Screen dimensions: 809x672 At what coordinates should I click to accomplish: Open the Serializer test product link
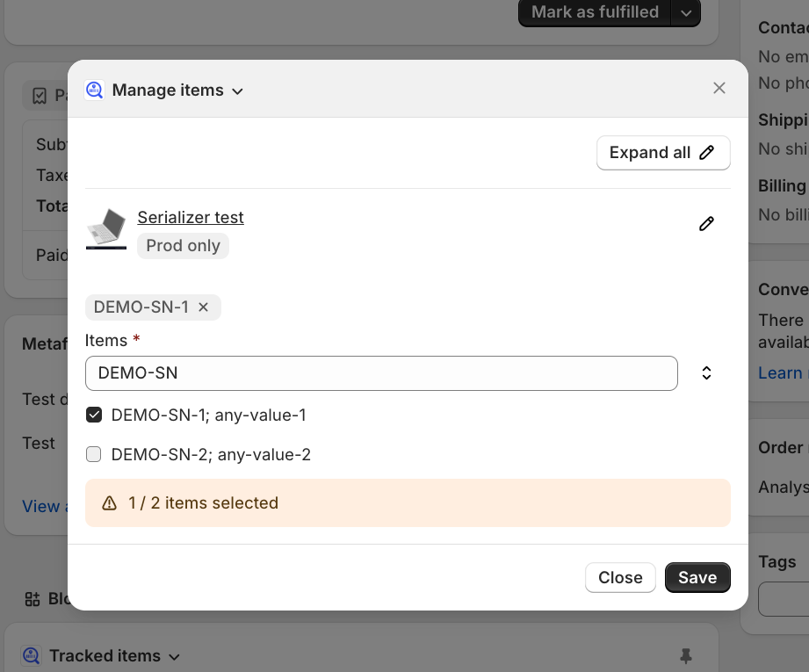click(x=191, y=217)
